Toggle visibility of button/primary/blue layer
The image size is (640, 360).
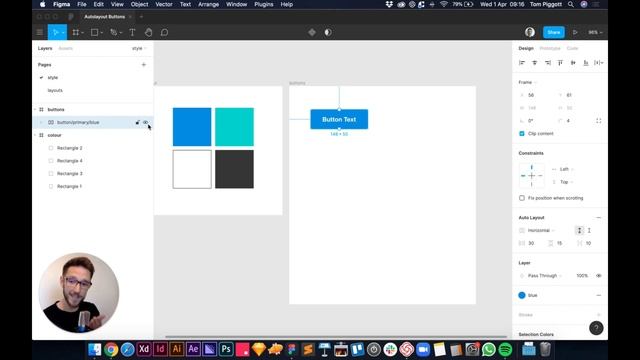(145, 122)
